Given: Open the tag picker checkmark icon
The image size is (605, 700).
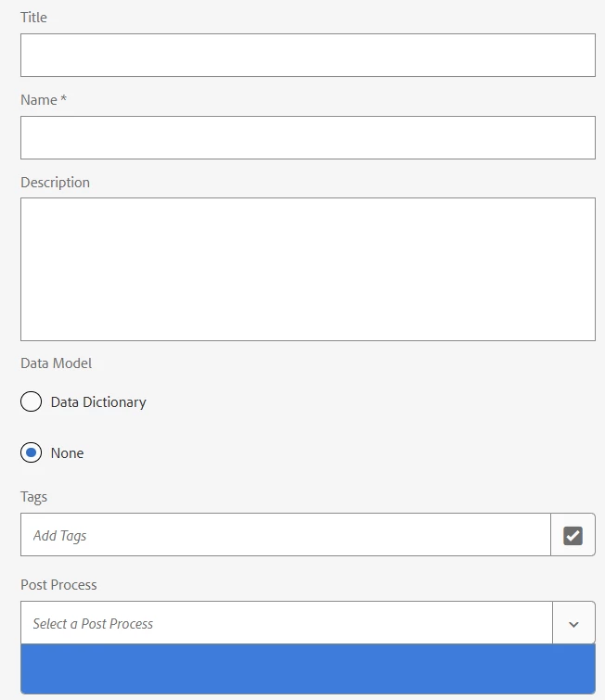Looking at the screenshot, I should [x=573, y=535].
